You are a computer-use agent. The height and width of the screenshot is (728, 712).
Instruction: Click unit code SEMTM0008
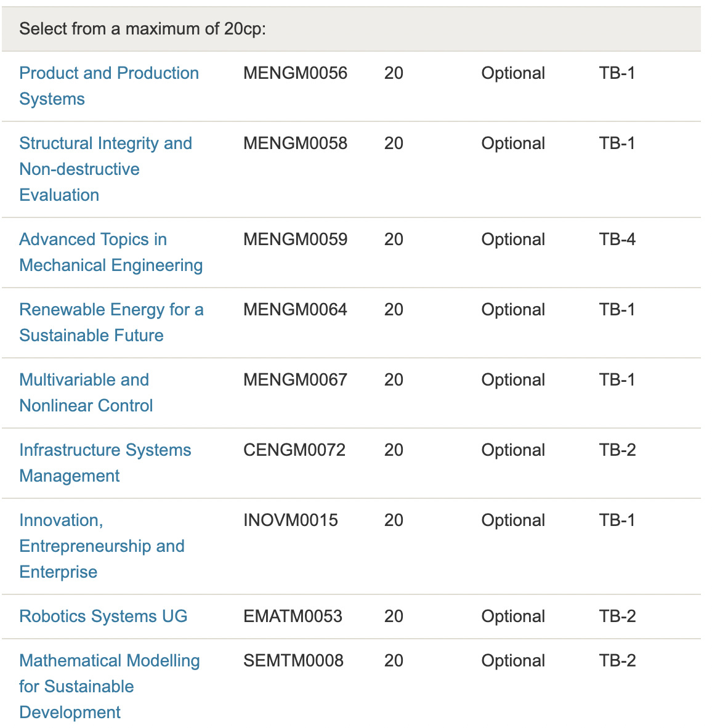click(293, 660)
